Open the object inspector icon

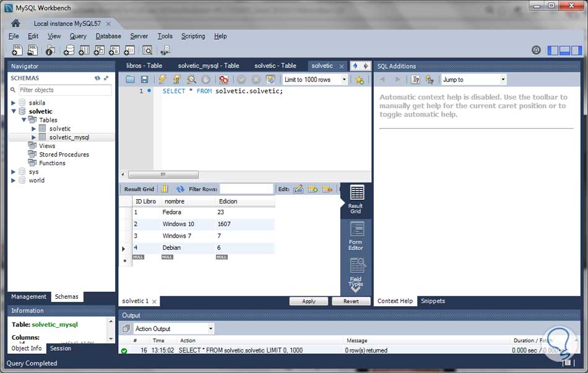(50, 50)
